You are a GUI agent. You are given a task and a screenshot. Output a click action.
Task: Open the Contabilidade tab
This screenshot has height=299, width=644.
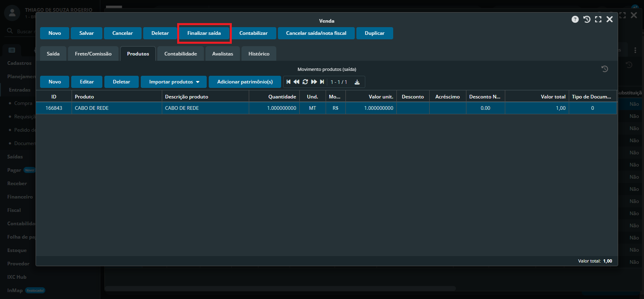(x=180, y=54)
